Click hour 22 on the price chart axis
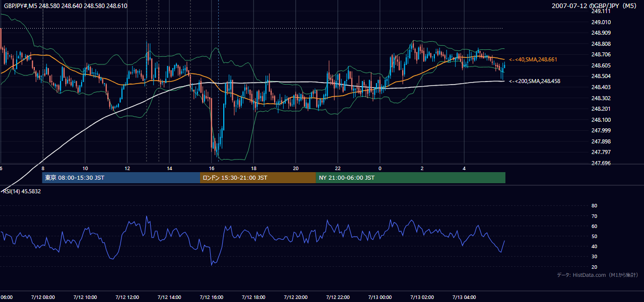The height and width of the screenshot is (302, 644). pyautogui.click(x=338, y=168)
